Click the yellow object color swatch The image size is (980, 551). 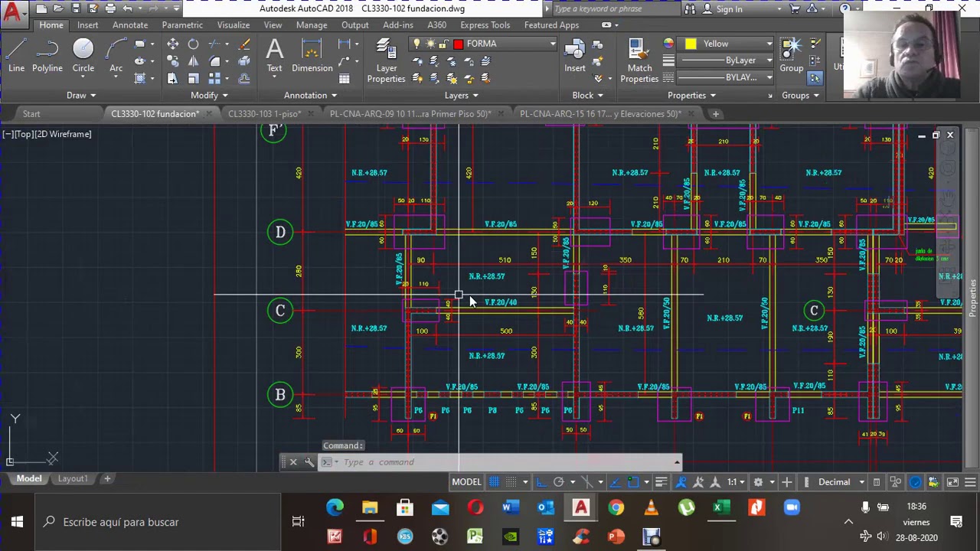(x=691, y=44)
